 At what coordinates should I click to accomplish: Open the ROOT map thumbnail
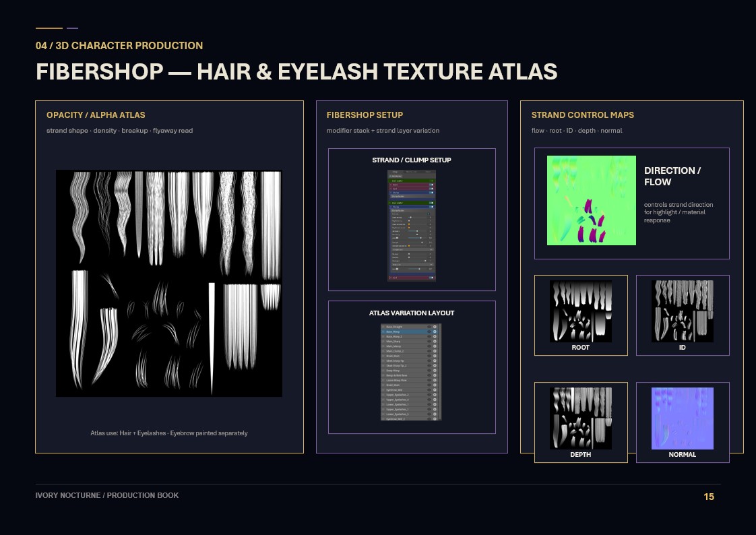pyautogui.click(x=581, y=311)
